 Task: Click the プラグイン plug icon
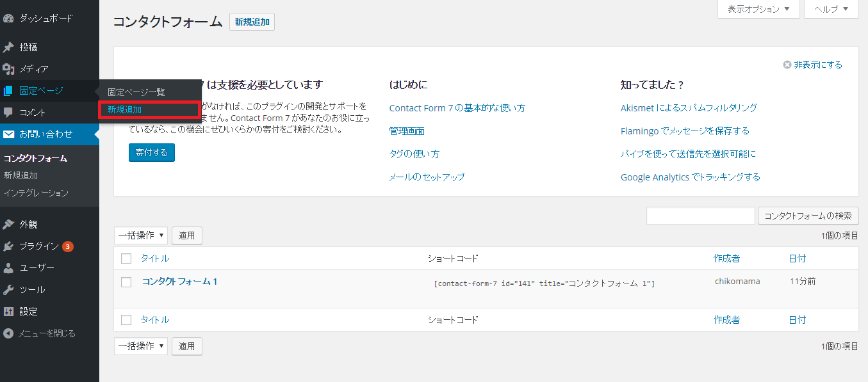tap(9, 245)
